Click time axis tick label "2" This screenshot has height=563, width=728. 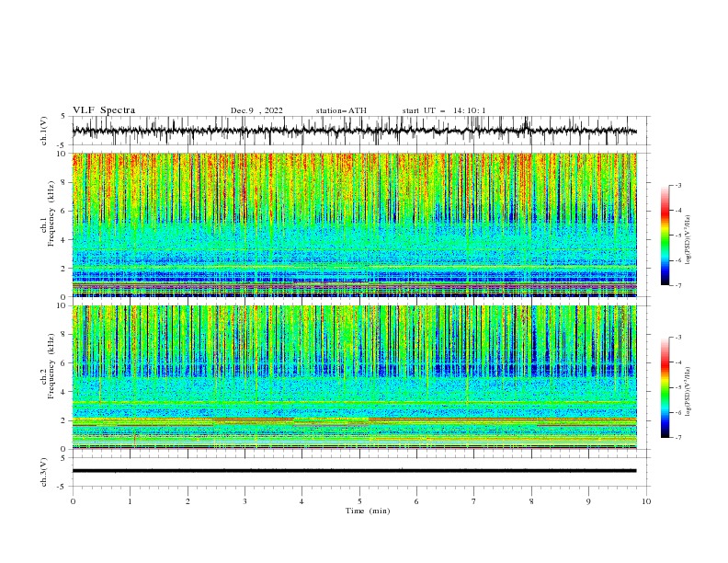[188, 501]
